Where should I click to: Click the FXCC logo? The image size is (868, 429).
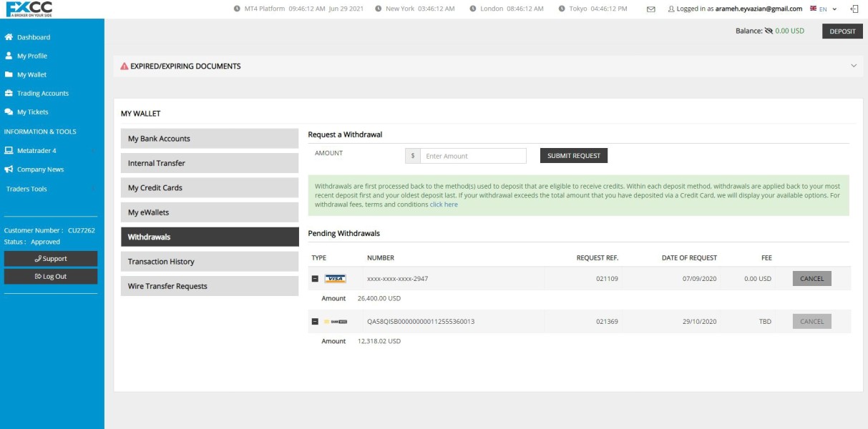tap(29, 9)
